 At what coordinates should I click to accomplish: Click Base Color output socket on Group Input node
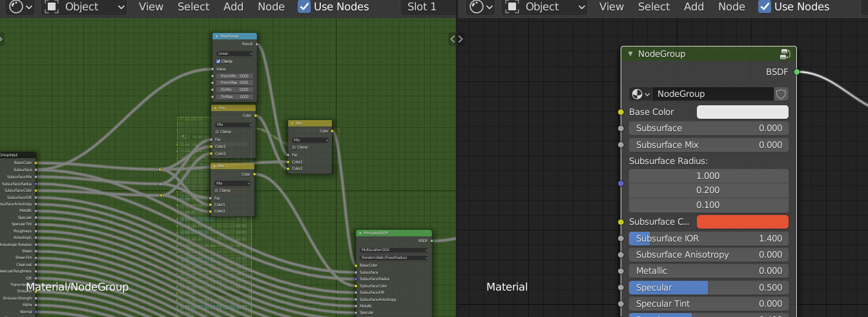[x=36, y=163]
